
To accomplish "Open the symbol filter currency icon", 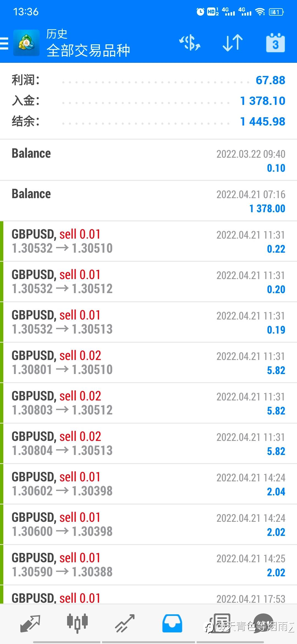I will (x=190, y=43).
